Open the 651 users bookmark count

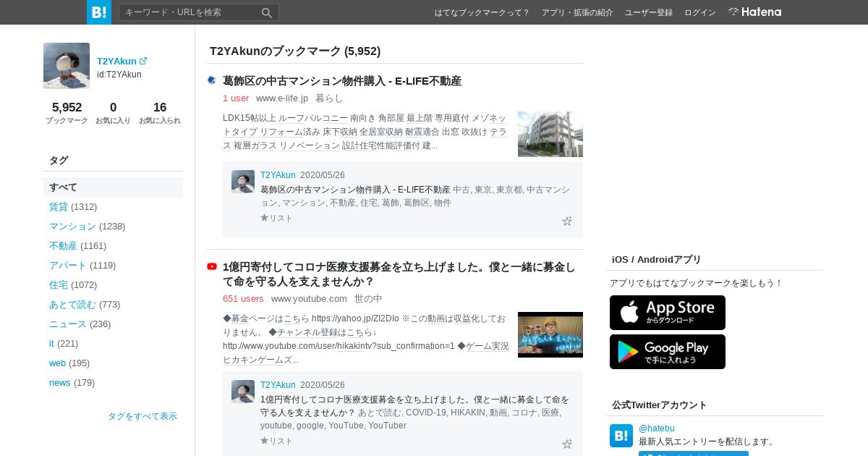[243, 298]
